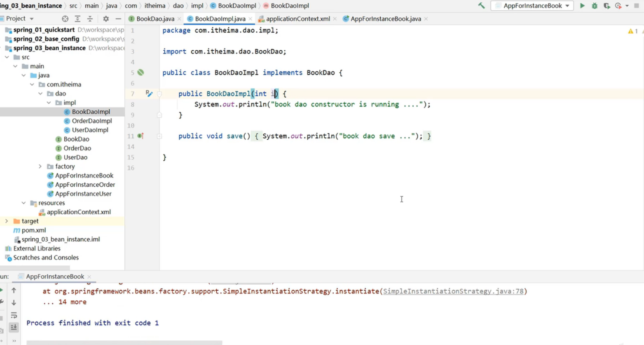Fold the save method at line 11

point(159,136)
